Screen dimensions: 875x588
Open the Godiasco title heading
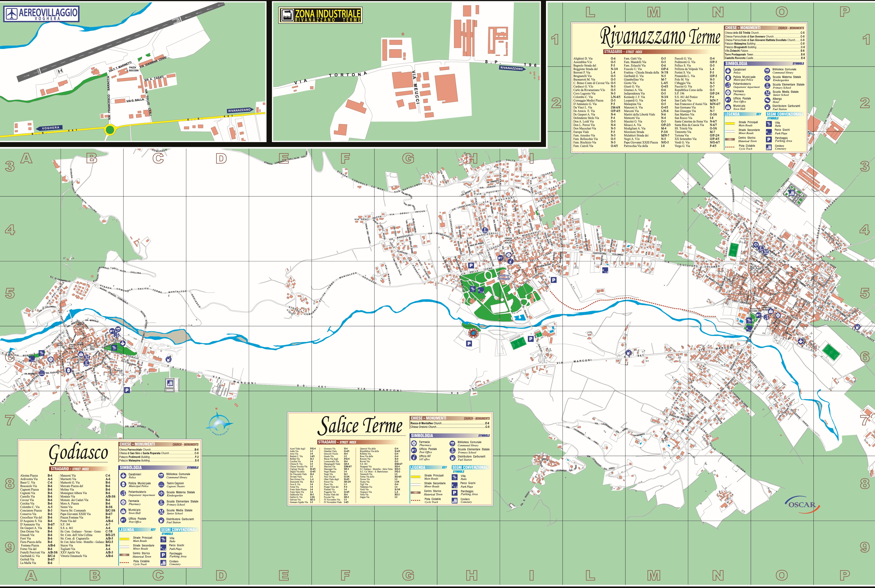click(x=78, y=453)
